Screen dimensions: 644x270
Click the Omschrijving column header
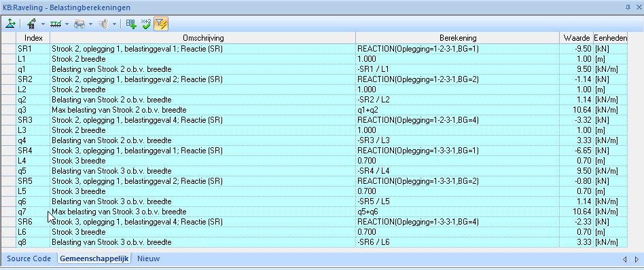(203, 38)
